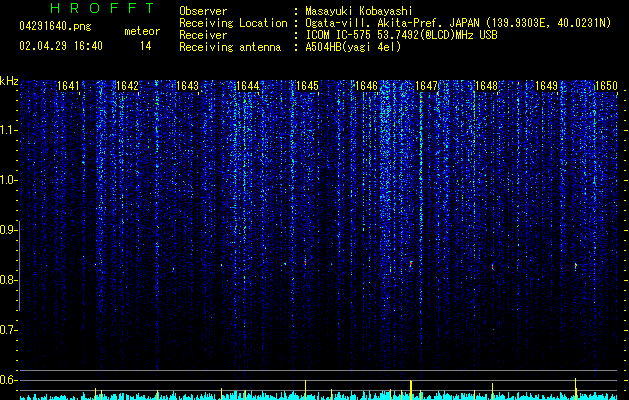Click the 1642 time marker

128,86
